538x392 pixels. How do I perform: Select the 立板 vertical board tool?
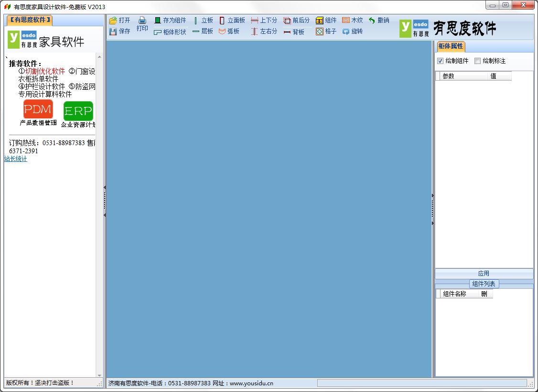point(203,21)
